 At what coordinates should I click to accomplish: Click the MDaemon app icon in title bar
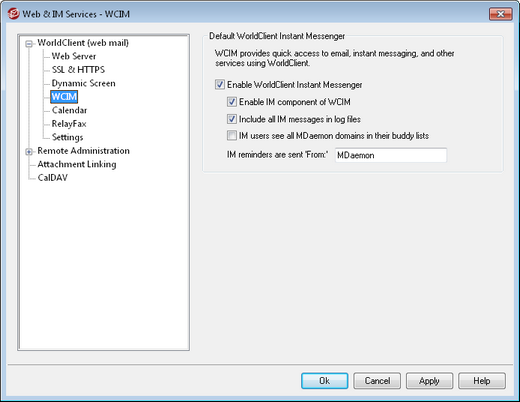[14, 14]
